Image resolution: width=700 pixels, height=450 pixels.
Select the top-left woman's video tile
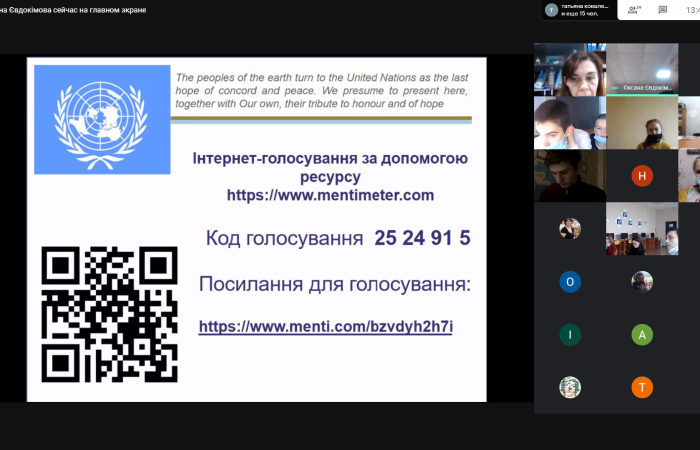click(570, 70)
